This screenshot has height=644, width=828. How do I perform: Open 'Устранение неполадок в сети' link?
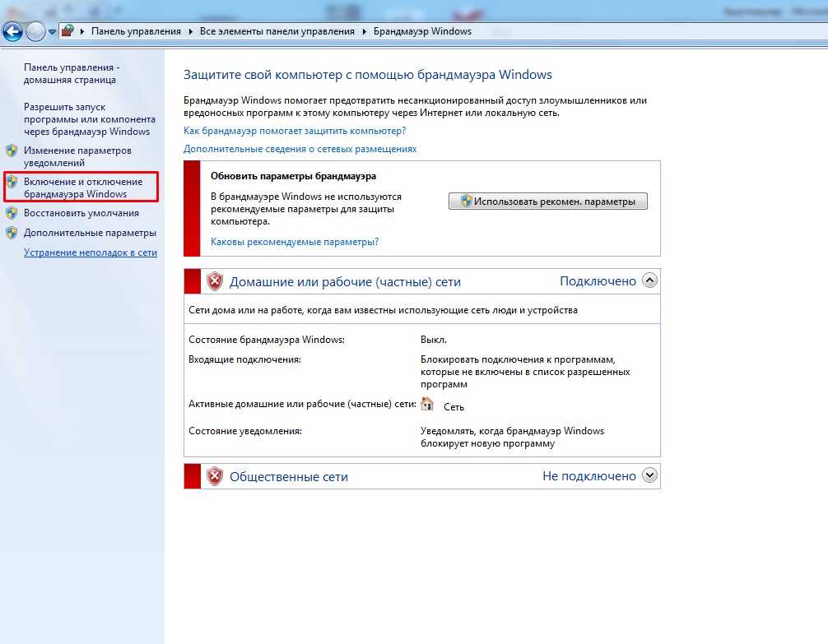(91, 253)
